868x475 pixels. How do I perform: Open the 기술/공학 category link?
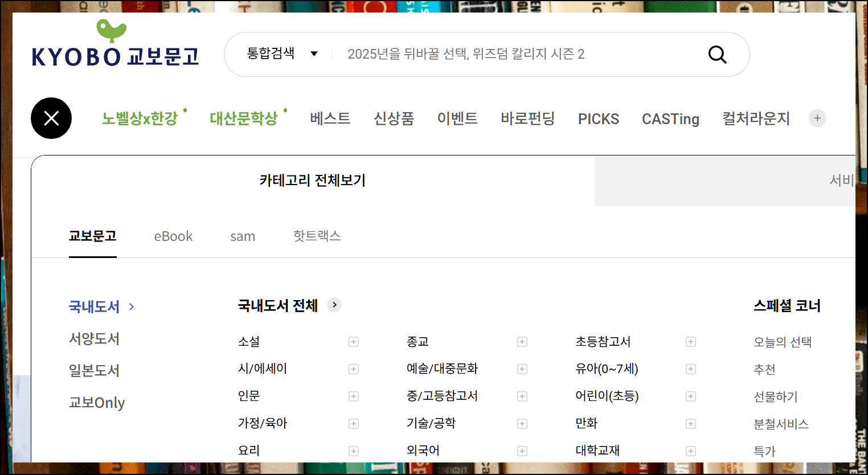tap(431, 423)
